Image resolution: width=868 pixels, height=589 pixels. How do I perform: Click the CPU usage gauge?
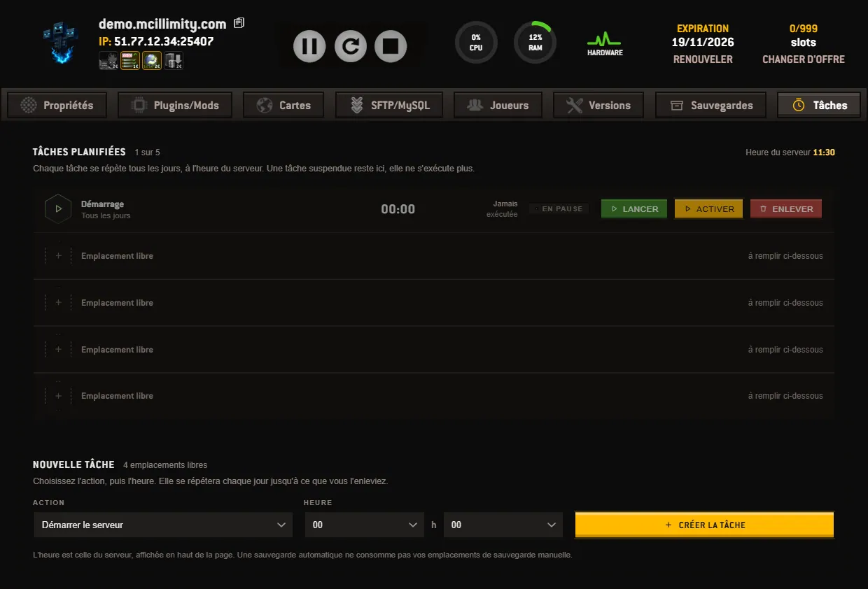point(476,42)
